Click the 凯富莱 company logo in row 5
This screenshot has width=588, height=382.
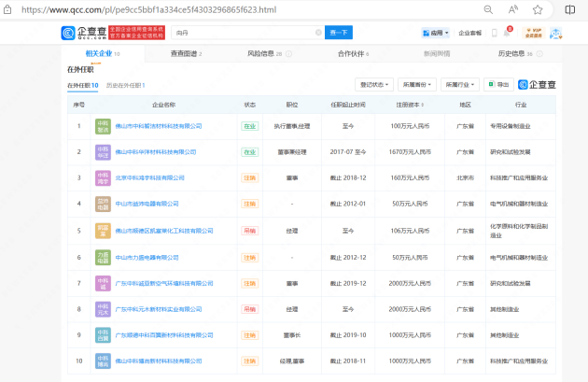click(x=103, y=231)
